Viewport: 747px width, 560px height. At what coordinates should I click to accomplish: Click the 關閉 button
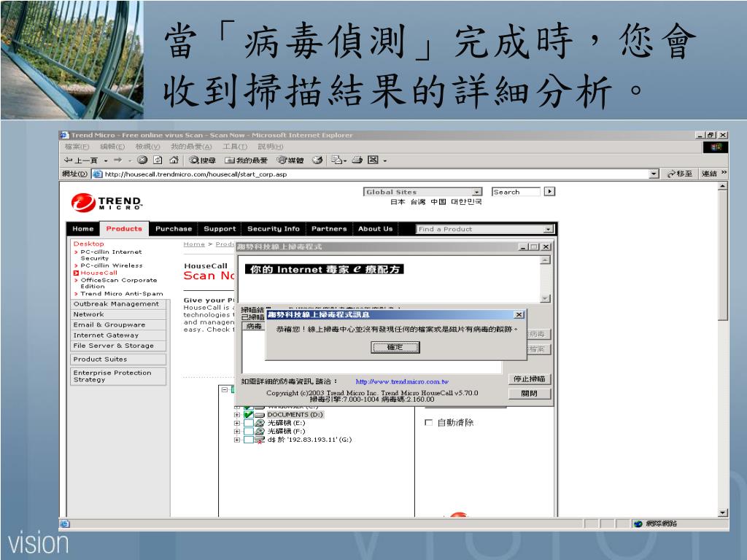pos(530,394)
